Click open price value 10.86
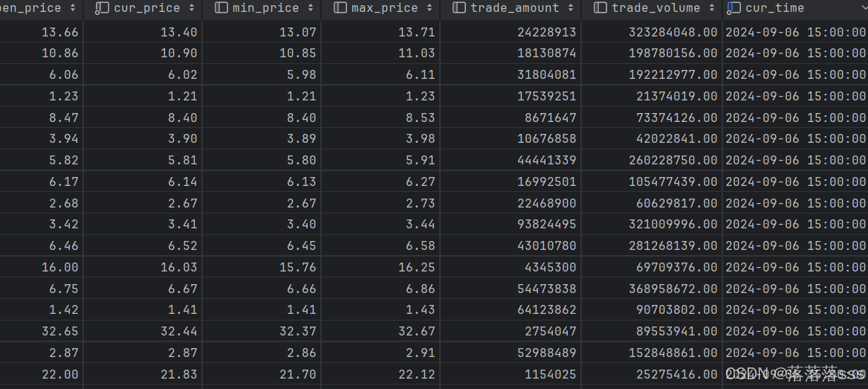 pyautogui.click(x=60, y=54)
